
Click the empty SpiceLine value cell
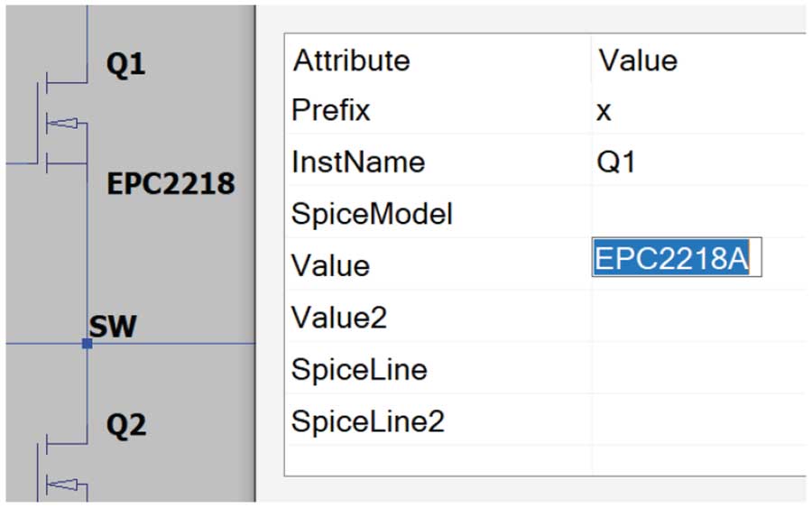pyautogui.click(x=697, y=370)
